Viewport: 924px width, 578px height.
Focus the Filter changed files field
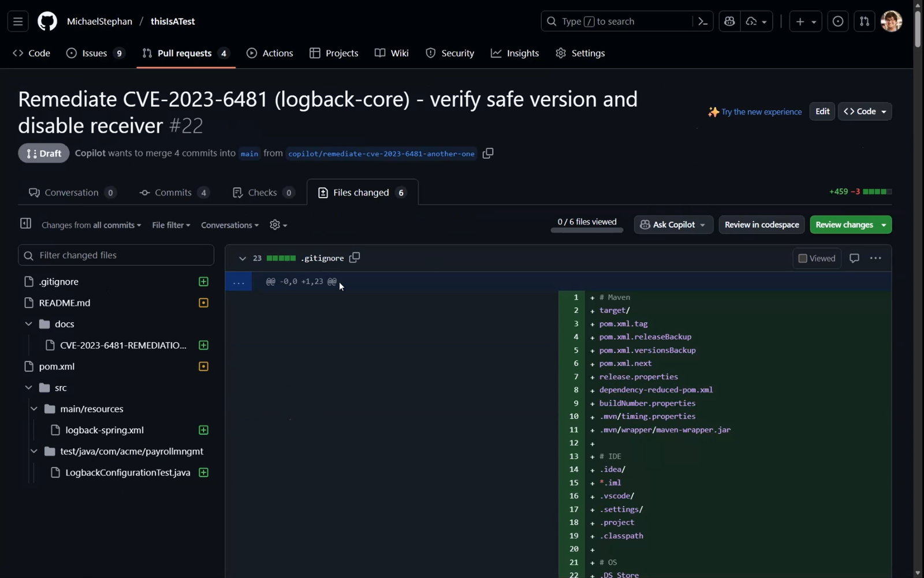click(x=116, y=255)
